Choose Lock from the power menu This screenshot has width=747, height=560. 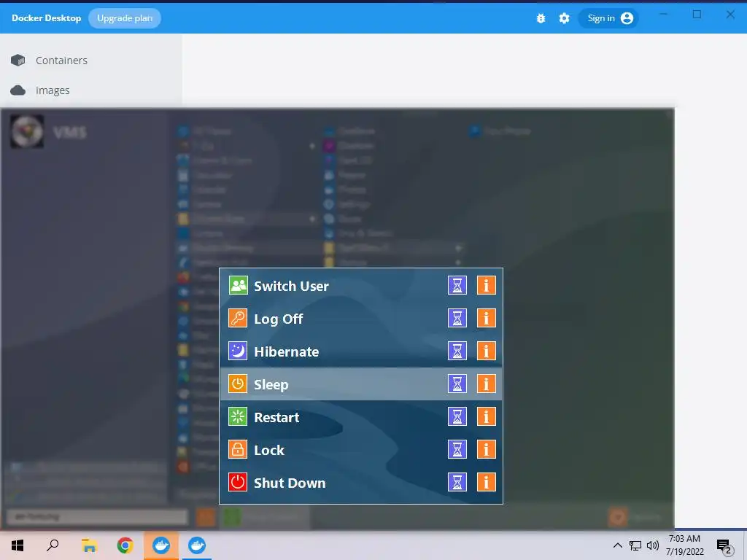pyautogui.click(x=360, y=450)
